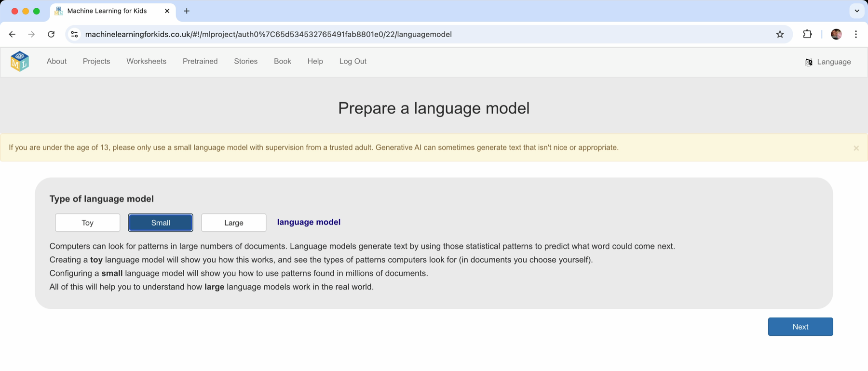This screenshot has width=868, height=371.
Task: Open the Pretrained models page
Action: 200,61
